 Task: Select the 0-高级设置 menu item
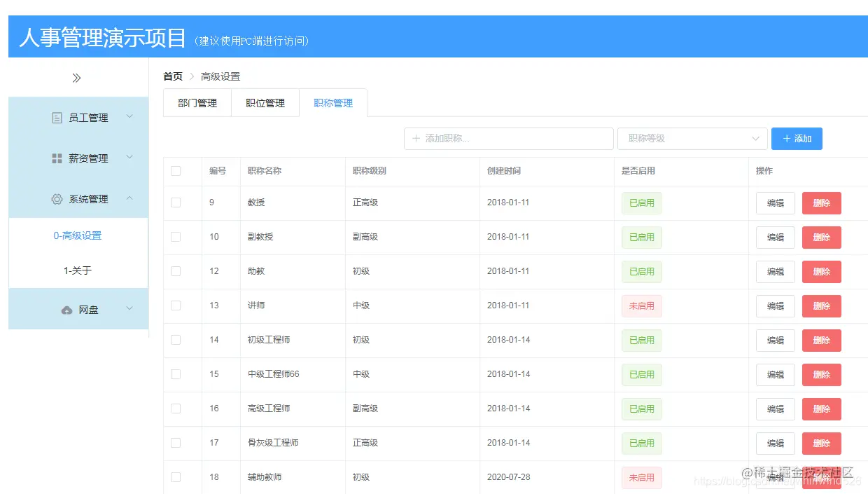tap(78, 235)
